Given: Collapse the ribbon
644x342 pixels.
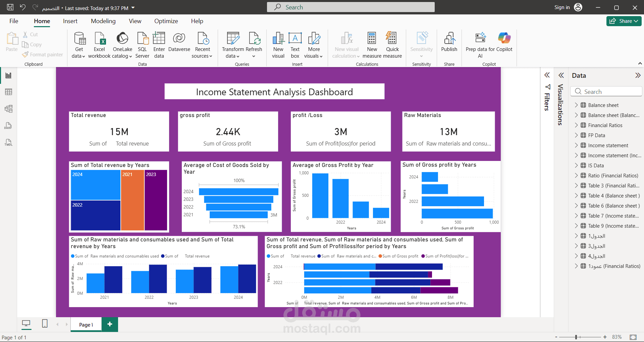Looking at the screenshot, I should (x=640, y=63).
